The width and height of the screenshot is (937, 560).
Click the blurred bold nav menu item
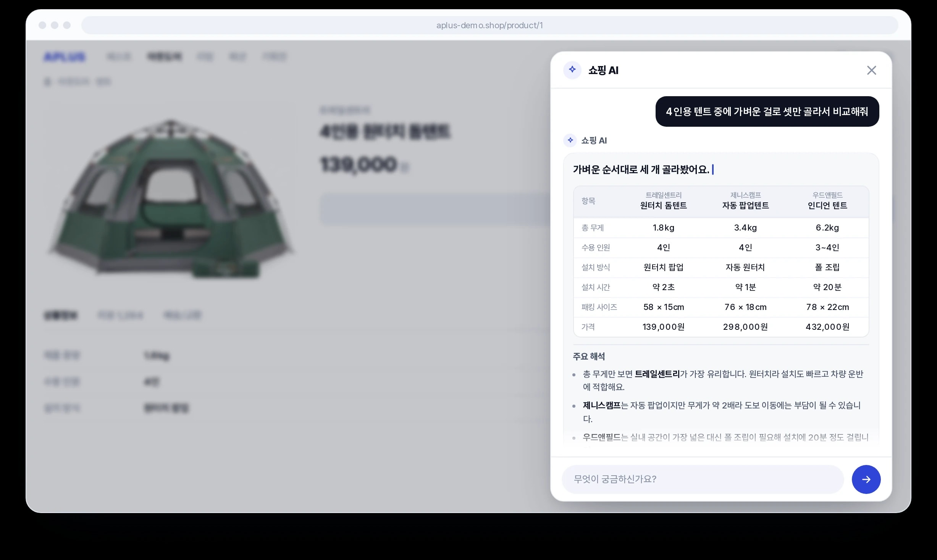click(165, 57)
